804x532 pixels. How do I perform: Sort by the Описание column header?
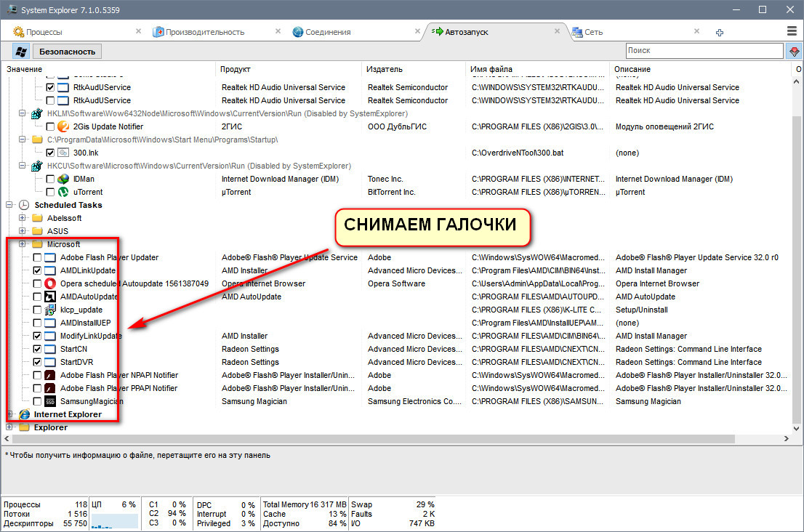click(x=702, y=69)
